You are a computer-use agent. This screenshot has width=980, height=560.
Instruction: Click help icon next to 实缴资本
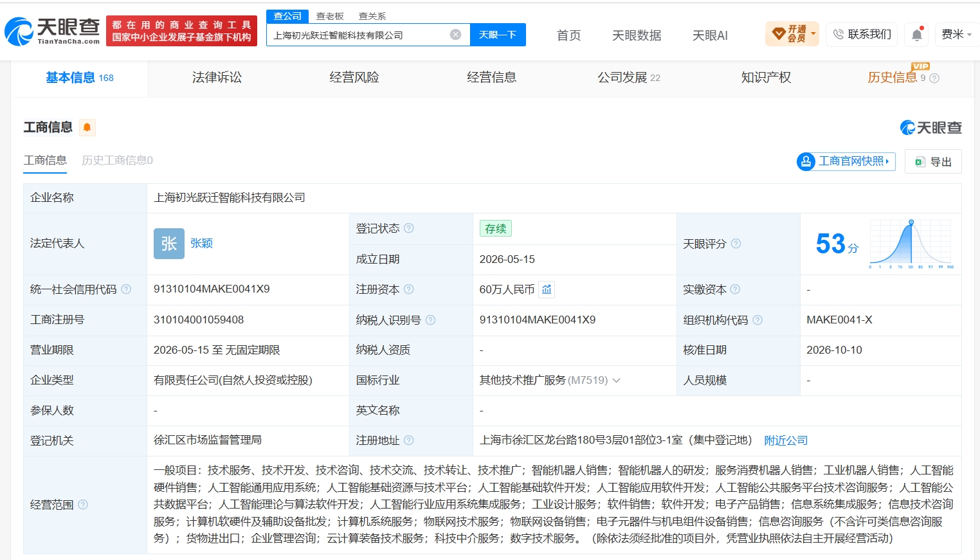[736, 289]
